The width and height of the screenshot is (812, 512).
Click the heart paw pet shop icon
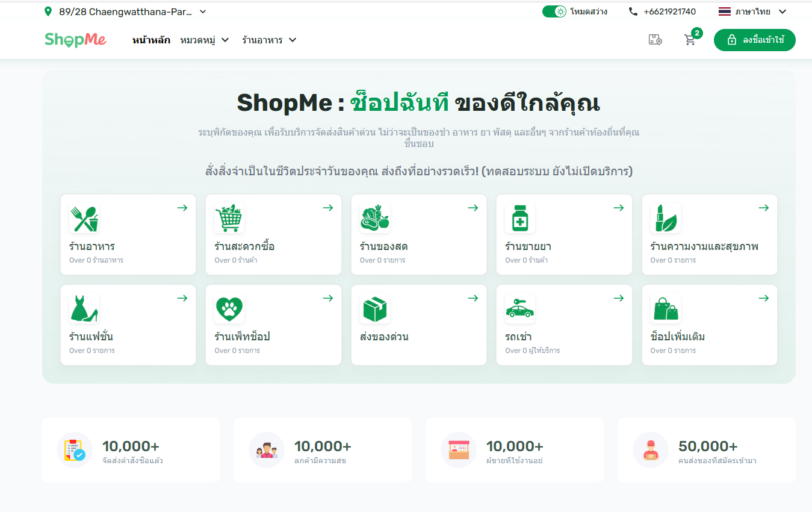tap(229, 308)
